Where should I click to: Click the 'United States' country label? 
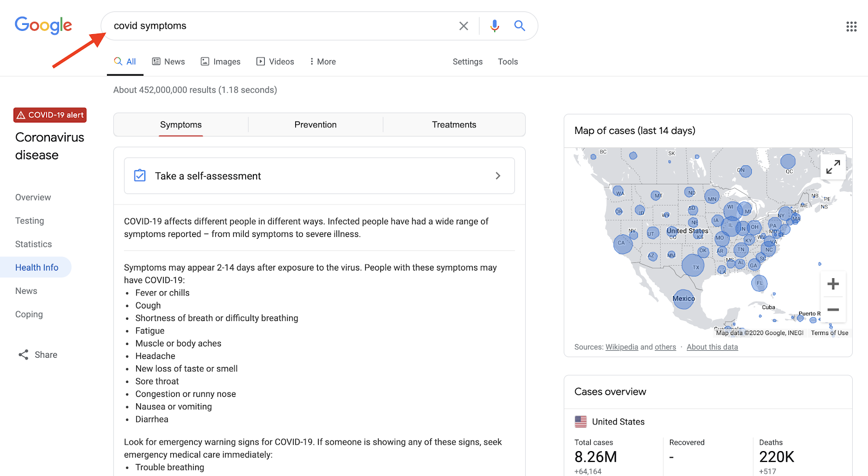click(x=618, y=422)
